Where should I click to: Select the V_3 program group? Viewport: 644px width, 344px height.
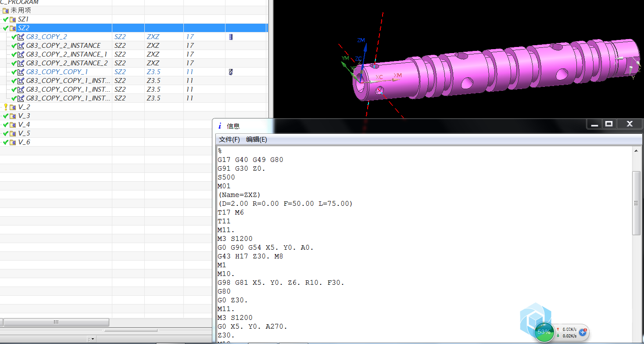tap(24, 116)
